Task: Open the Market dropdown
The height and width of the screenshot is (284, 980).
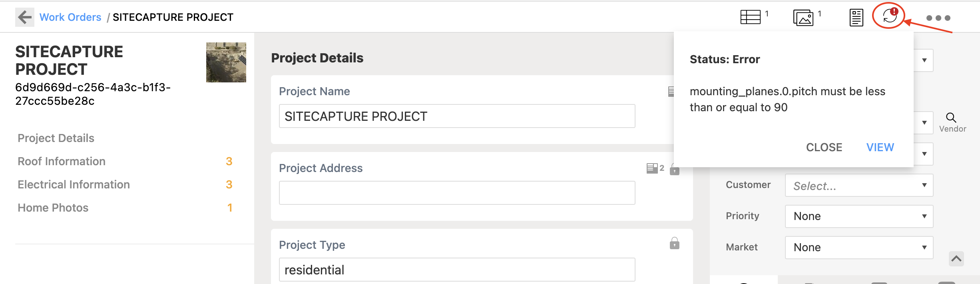Action: pos(859,248)
